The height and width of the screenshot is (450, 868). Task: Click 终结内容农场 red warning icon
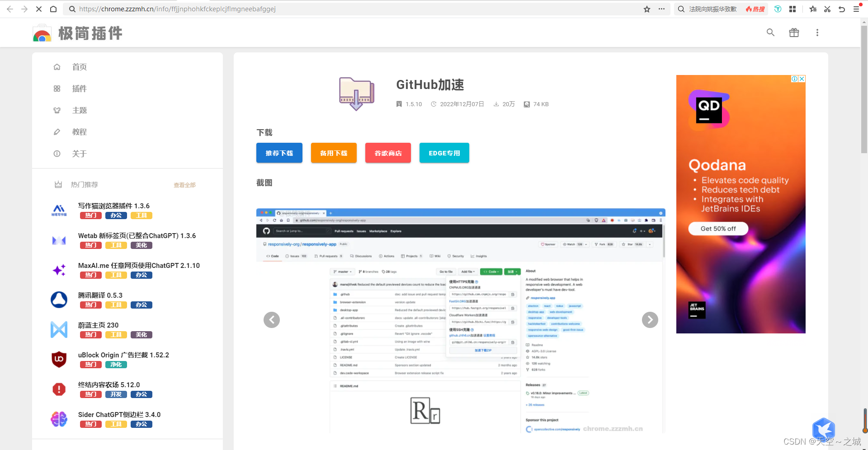[x=59, y=389]
